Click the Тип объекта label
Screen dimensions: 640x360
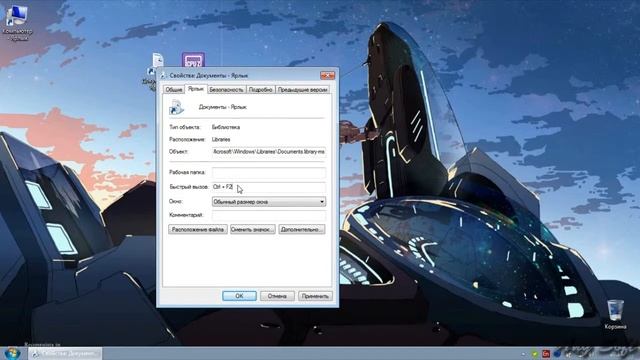(184, 127)
